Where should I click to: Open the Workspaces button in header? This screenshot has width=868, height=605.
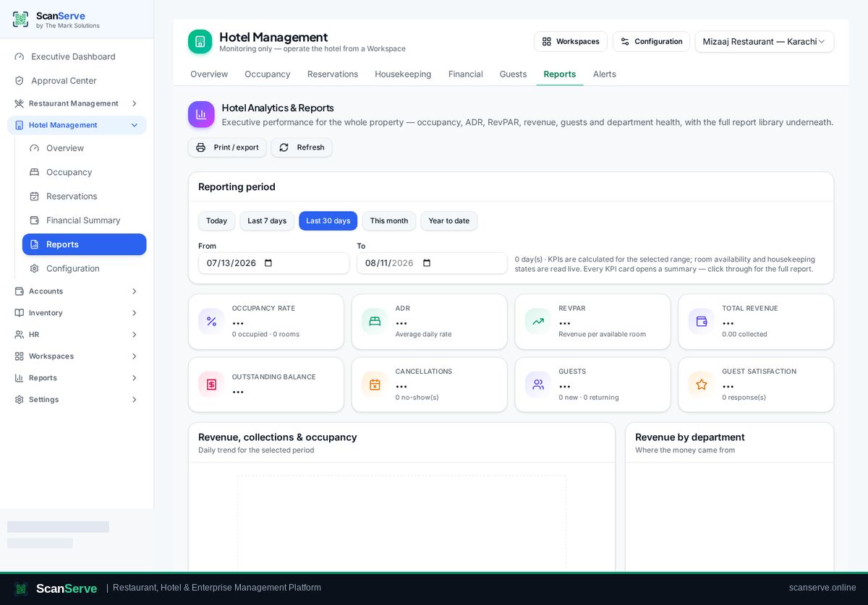[571, 42]
